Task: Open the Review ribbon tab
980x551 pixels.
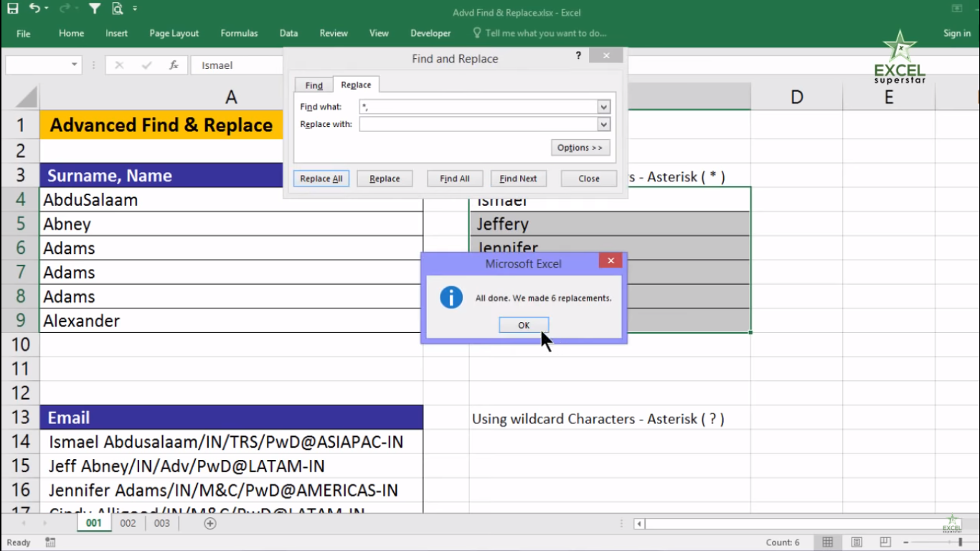Action: 334,33
